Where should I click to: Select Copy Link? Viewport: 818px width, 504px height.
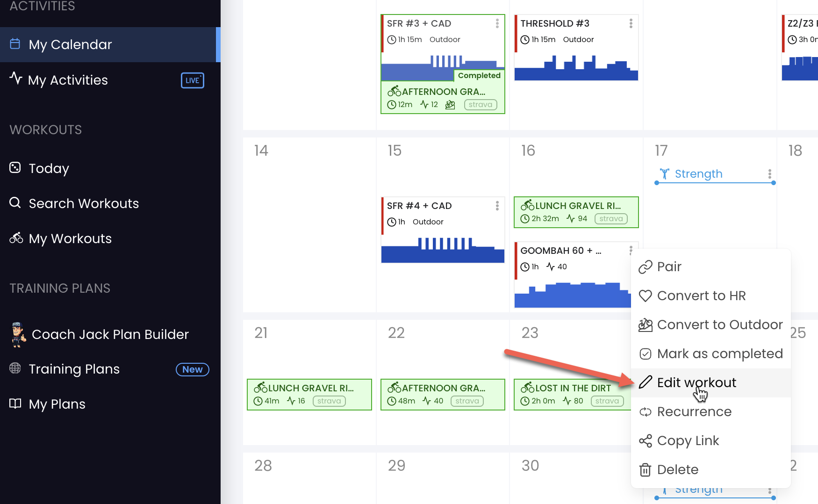[710, 440]
